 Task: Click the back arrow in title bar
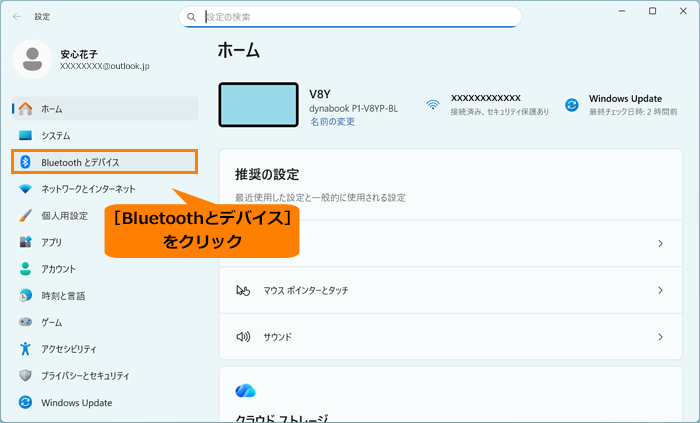(x=17, y=17)
